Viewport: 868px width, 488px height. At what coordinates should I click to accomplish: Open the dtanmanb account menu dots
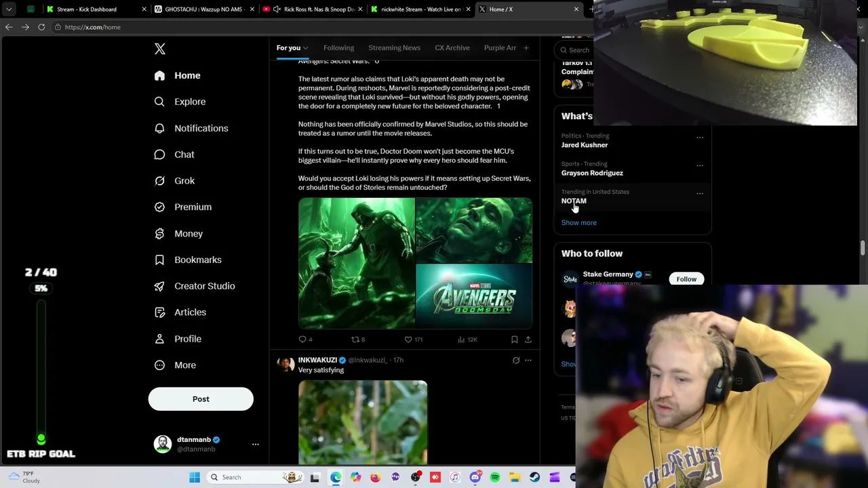coord(256,445)
